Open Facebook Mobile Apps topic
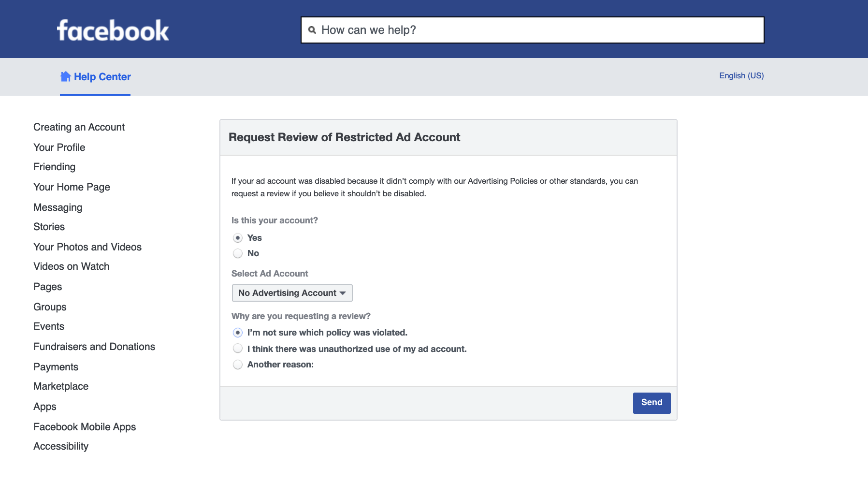 [x=85, y=427]
